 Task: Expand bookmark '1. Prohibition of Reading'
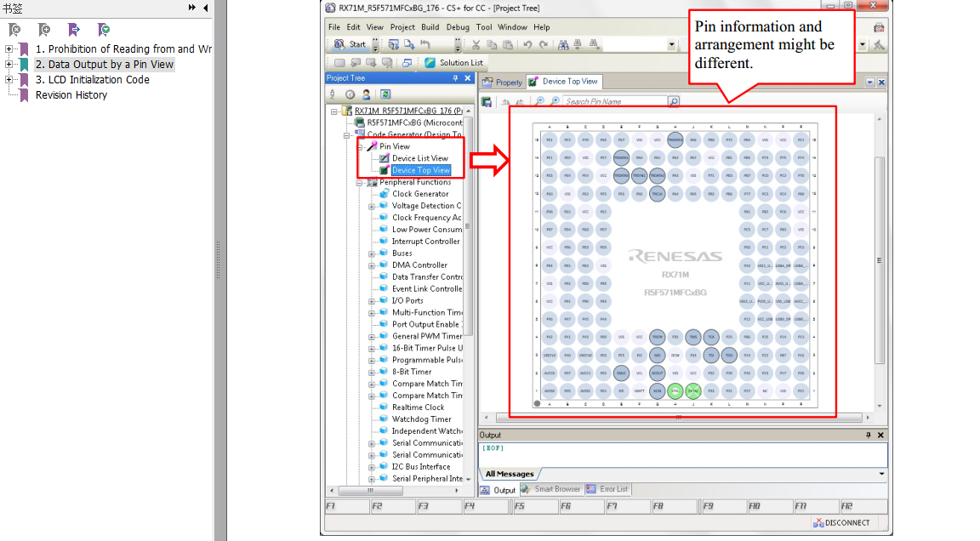pyautogui.click(x=9, y=48)
